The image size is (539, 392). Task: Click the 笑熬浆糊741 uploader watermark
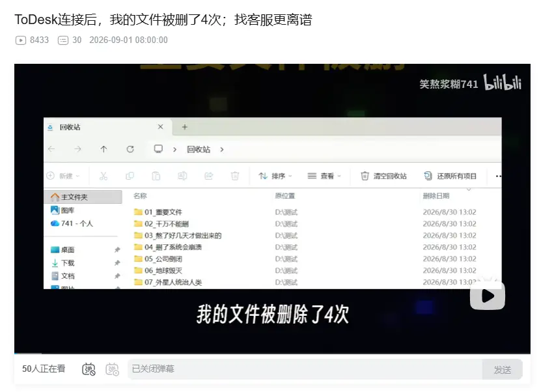pos(449,84)
